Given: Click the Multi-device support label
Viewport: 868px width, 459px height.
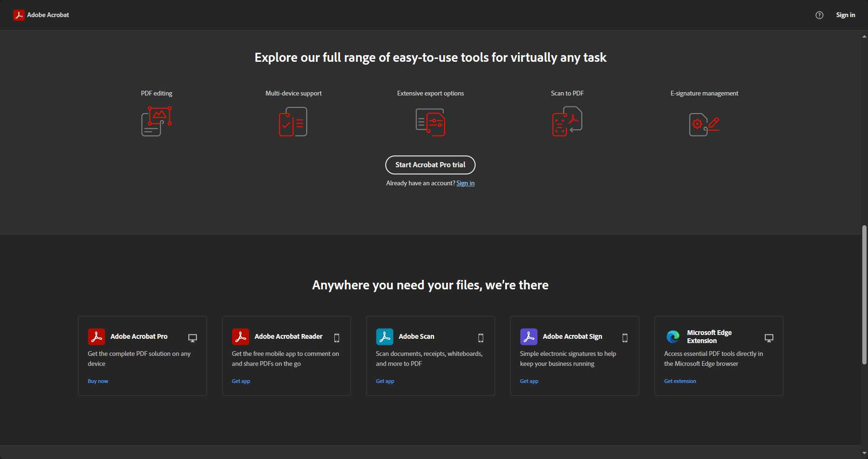Looking at the screenshot, I should [x=293, y=94].
